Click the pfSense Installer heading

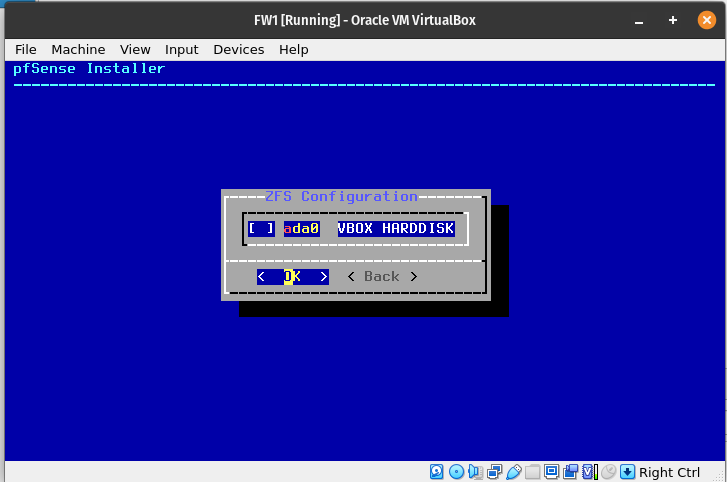click(x=89, y=69)
